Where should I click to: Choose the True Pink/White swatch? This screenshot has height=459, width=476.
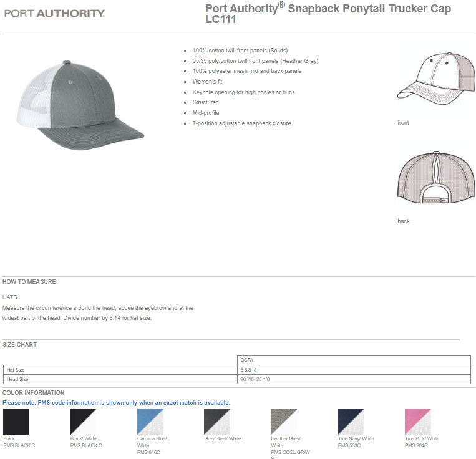pos(417,422)
